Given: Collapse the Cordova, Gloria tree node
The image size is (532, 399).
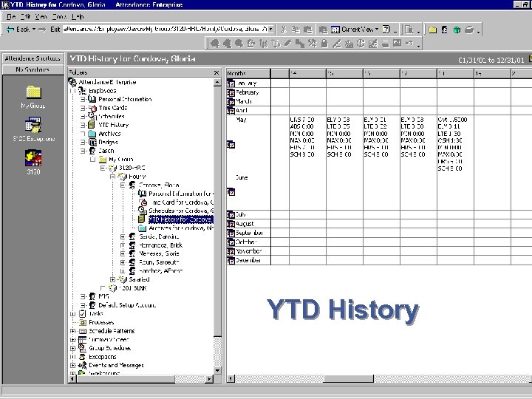Looking at the screenshot, I should 123,185.
